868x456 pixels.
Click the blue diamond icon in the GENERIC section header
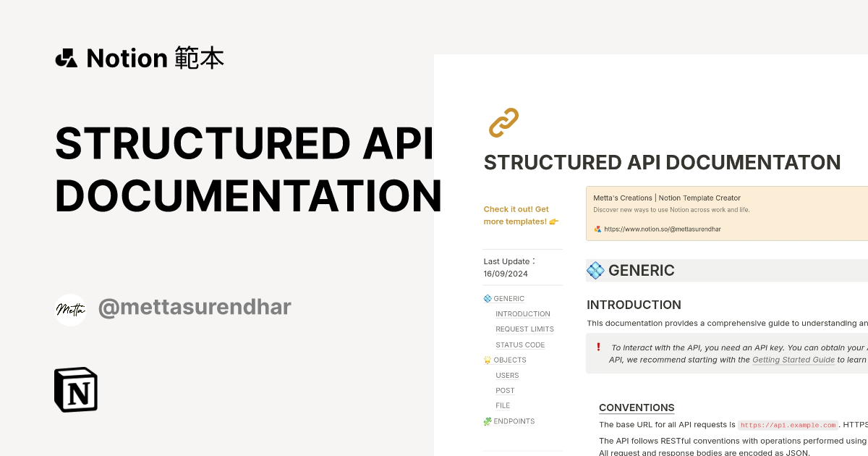click(x=595, y=271)
